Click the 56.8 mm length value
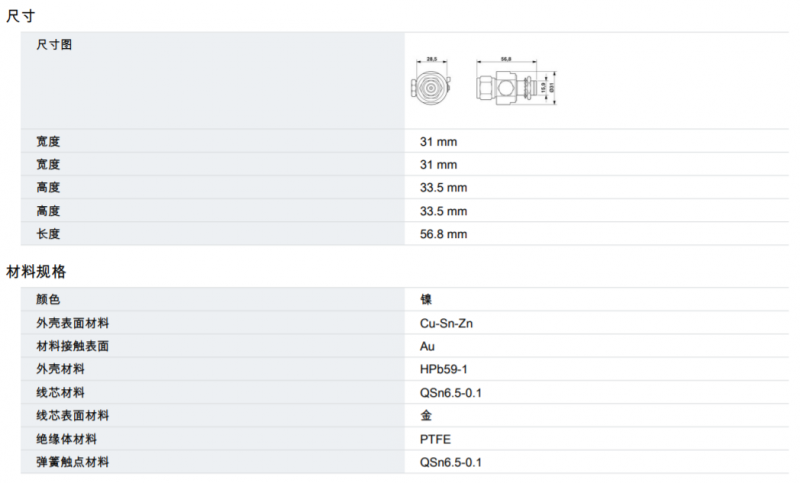 (x=443, y=234)
